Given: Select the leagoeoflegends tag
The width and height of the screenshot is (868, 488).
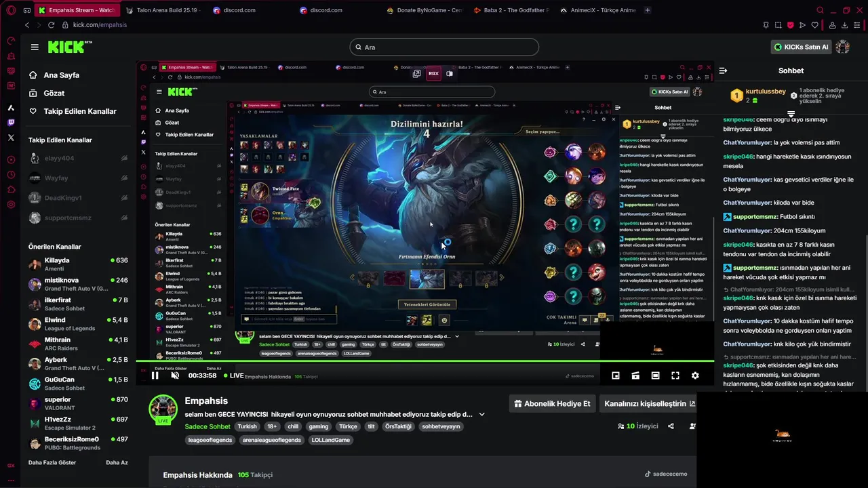Looking at the screenshot, I should [210, 440].
